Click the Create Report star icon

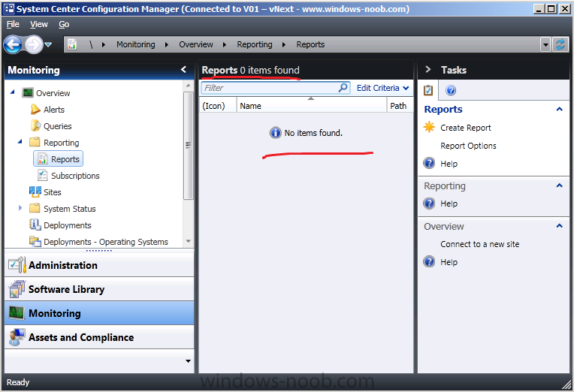[x=429, y=127]
